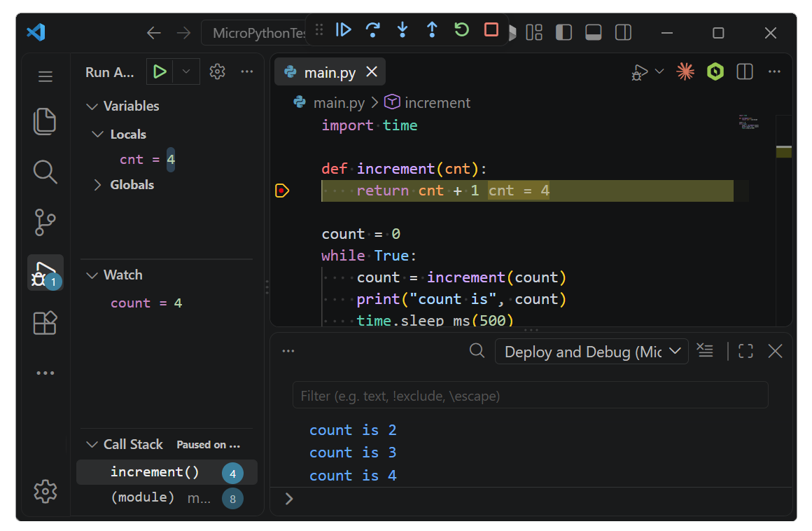Click the green hexagon extension icon
The width and height of the screenshot is (812, 531).
715,71
